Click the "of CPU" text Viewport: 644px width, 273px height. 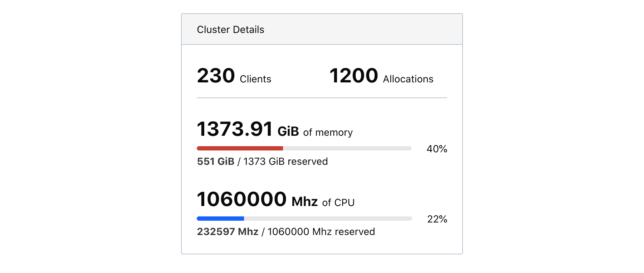[x=338, y=203]
